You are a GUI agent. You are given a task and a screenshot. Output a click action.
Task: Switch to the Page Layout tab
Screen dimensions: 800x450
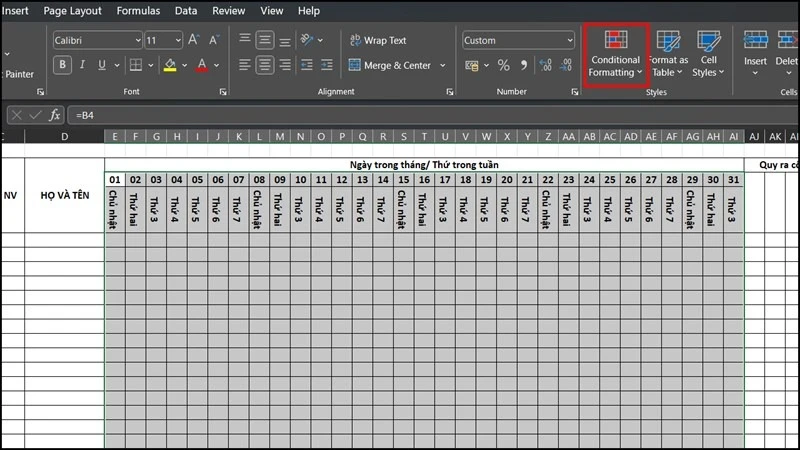tap(72, 11)
